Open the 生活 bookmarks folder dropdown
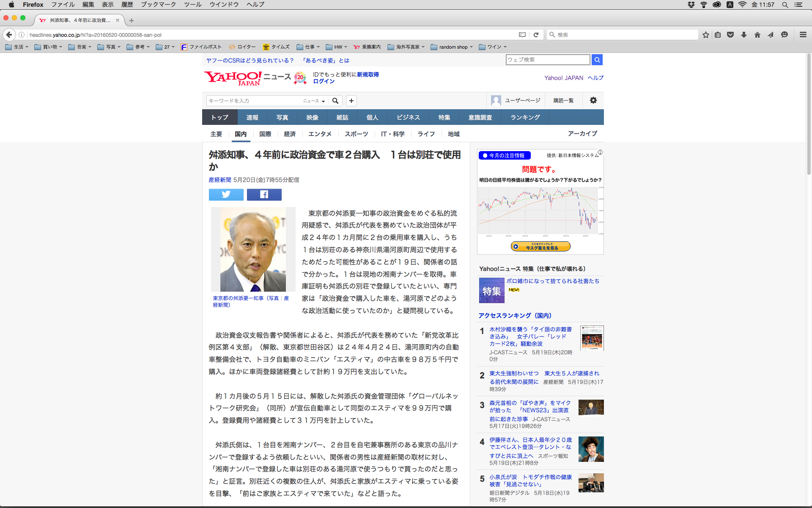The height and width of the screenshot is (508, 812). click(x=17, y=47)
